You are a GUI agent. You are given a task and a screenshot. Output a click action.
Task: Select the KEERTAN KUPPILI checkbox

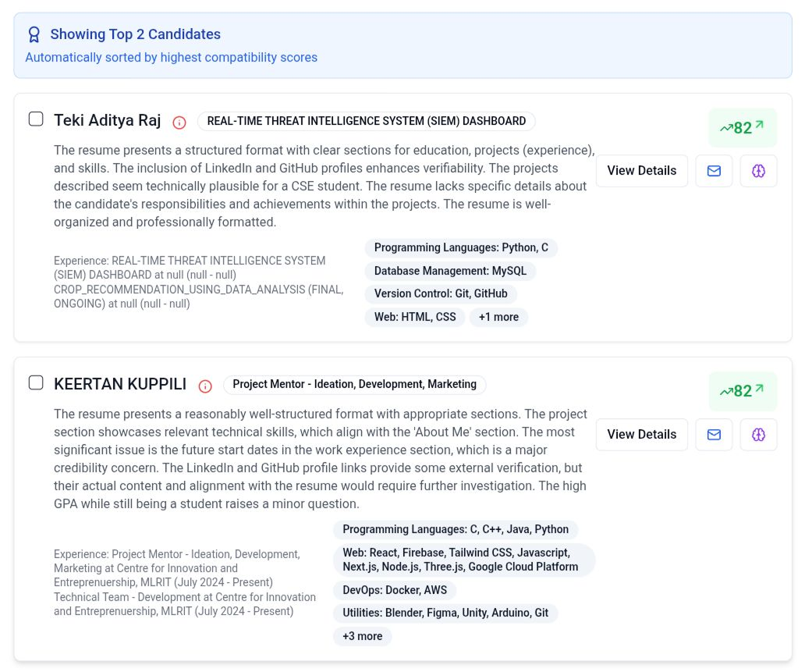(36, 382)
